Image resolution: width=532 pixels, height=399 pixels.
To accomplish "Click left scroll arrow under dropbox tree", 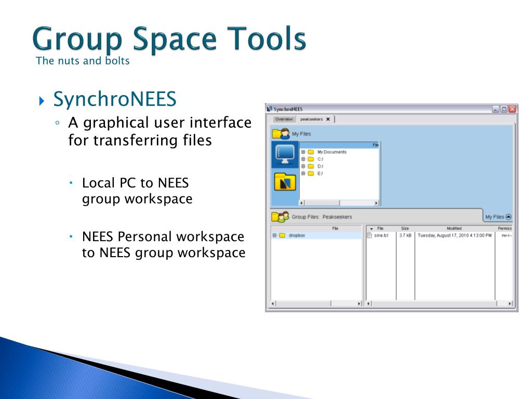I will pyautogui.click(x=273, y=303).
